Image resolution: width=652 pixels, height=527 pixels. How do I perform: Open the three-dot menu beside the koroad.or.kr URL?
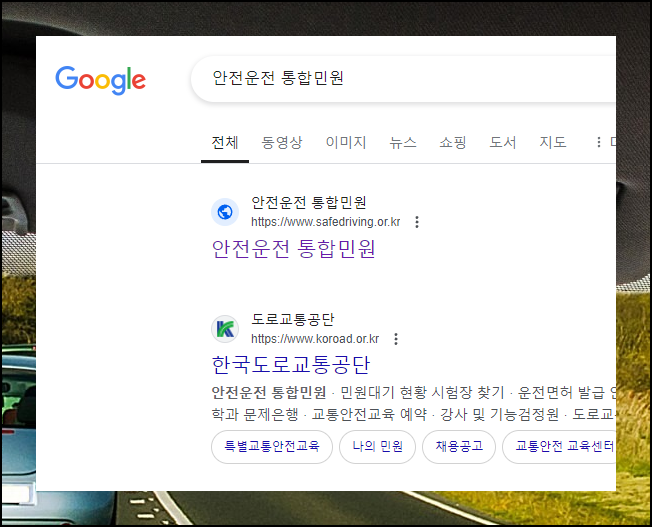(396, 339)
